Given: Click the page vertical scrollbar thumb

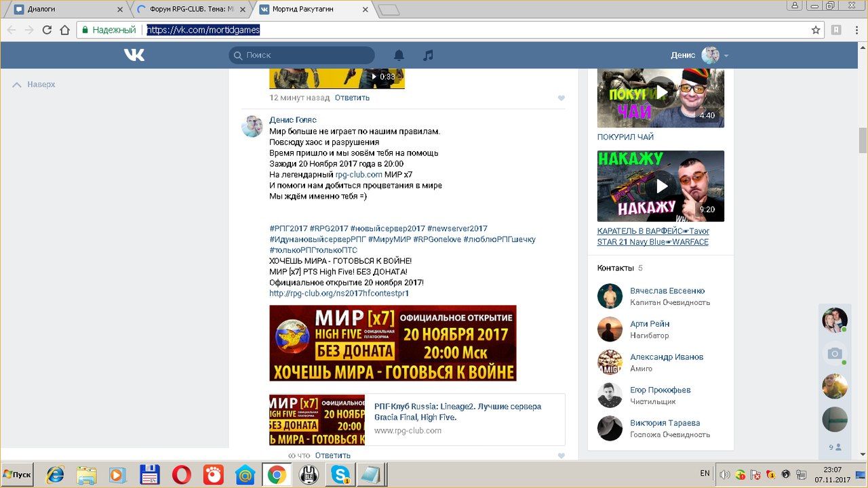Looking at the screenshot, I should [x=863, y=140].
